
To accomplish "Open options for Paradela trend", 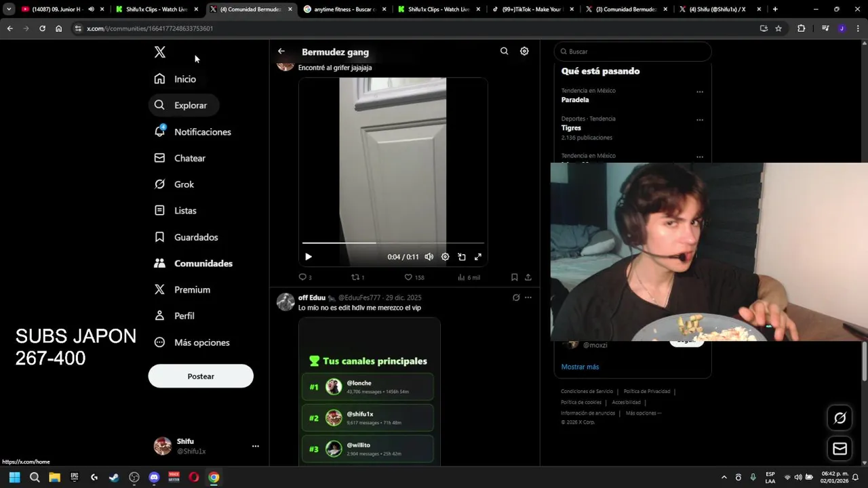I will pyautogui.click(x=700, y=91).
